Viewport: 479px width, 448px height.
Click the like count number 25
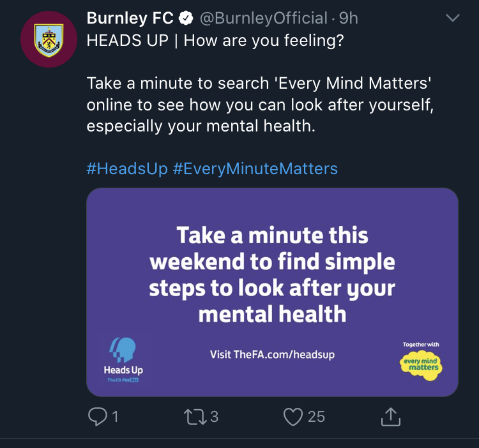coord(316,417)
